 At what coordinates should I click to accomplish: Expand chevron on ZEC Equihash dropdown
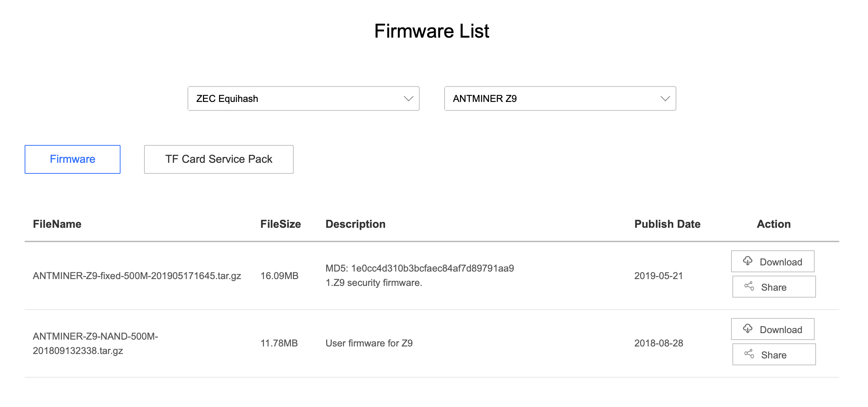pyautogui.click(x=408, y=99)
